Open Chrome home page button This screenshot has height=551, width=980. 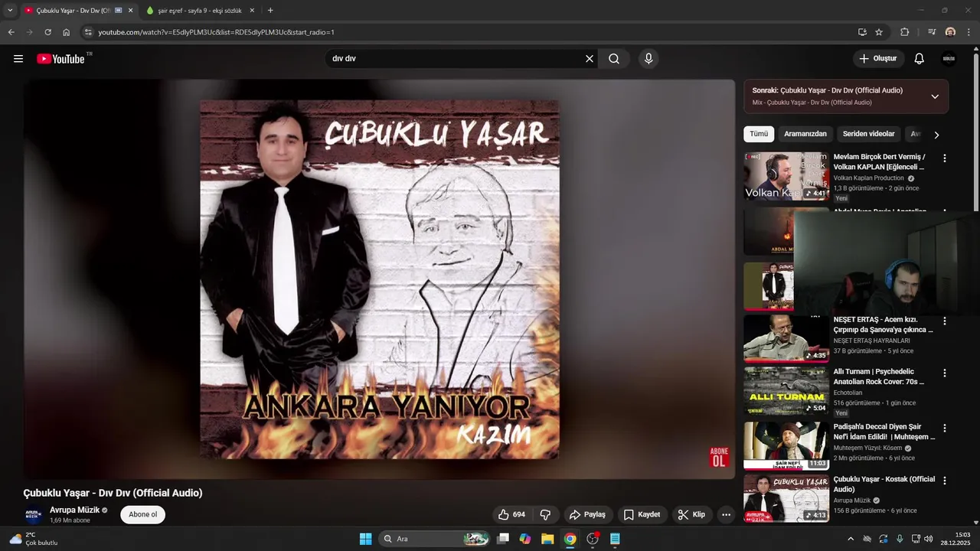[x=67, y=32]
